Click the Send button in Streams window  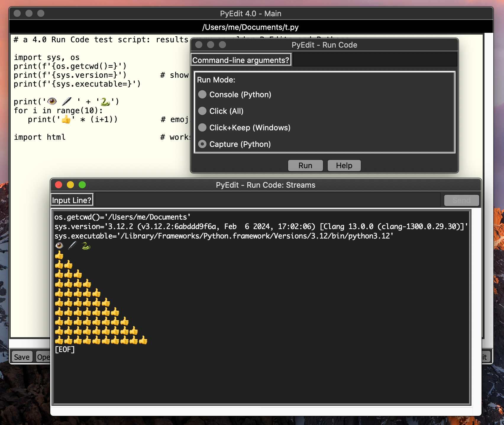pos(461,200)
